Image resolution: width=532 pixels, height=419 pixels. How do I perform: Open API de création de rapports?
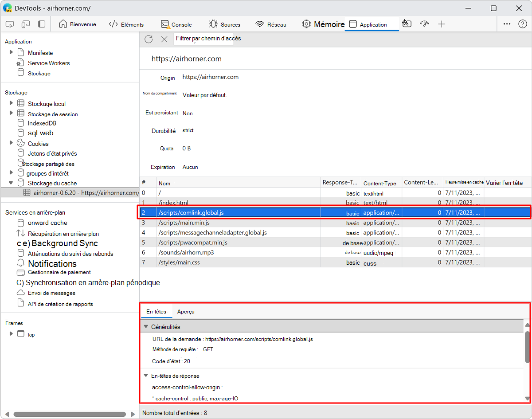coord(60,304)
